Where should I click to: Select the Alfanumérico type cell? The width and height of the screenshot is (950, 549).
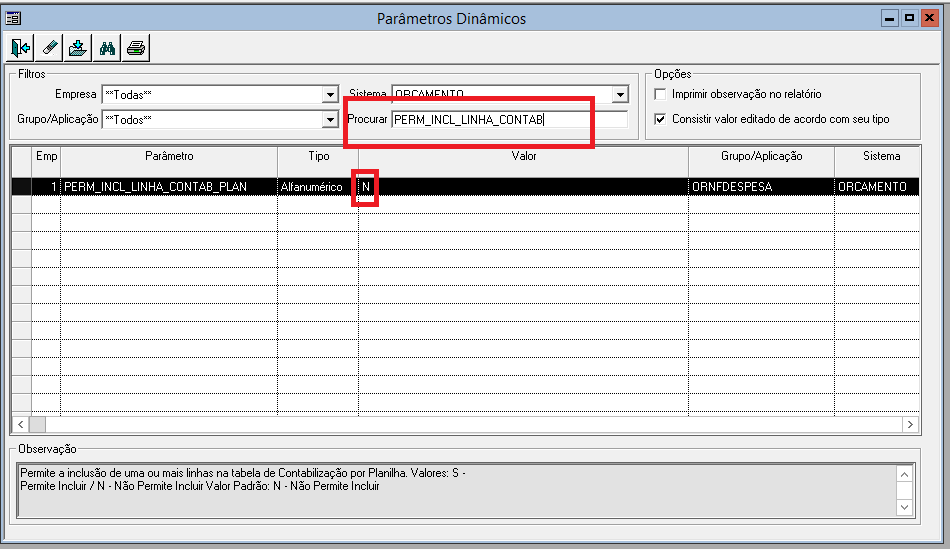point(318,187)
